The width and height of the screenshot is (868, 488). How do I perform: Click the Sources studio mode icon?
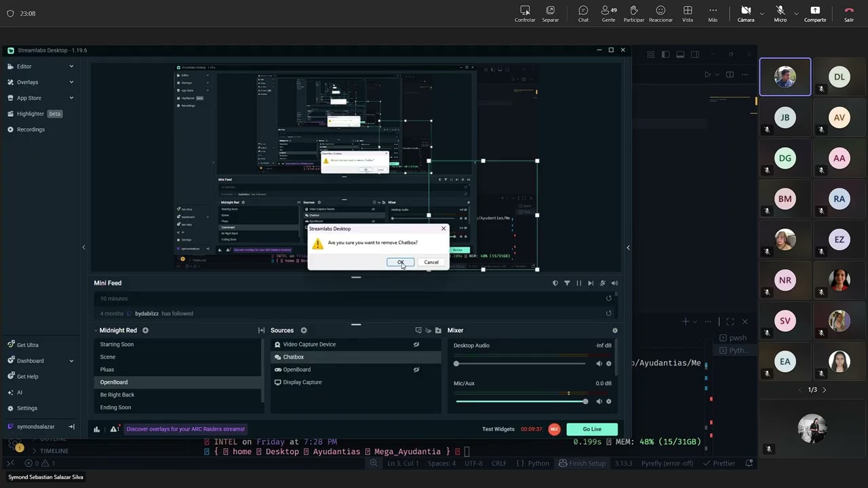coord(418,330)
